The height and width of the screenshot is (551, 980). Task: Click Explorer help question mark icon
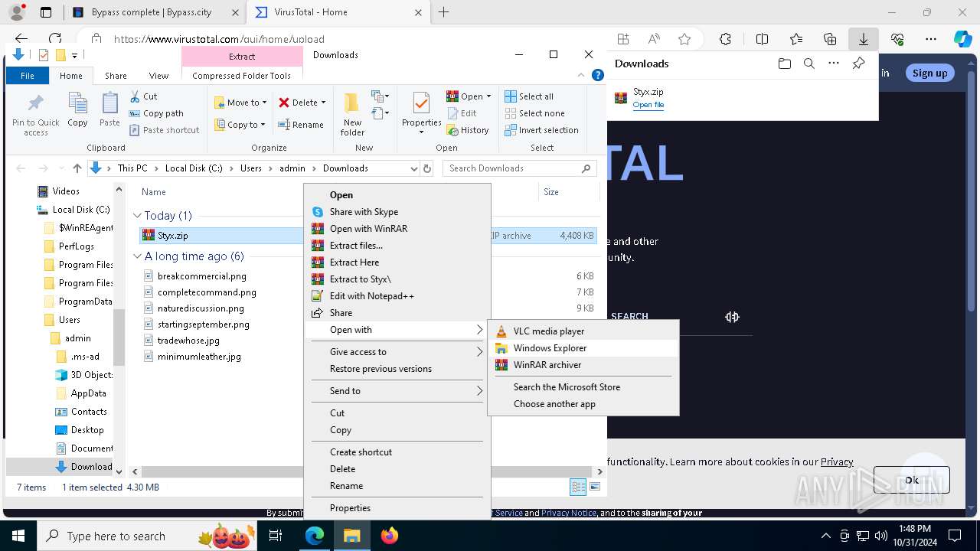[598, 75]
